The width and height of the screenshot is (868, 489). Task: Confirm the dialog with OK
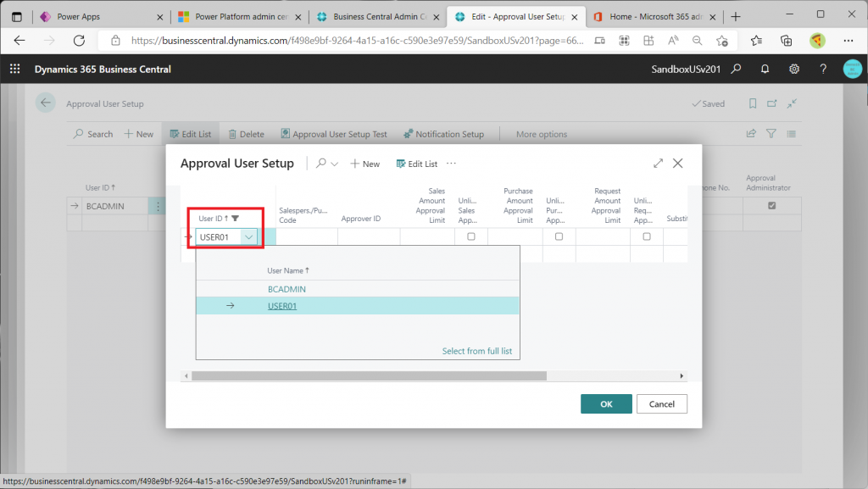(606, 403)
